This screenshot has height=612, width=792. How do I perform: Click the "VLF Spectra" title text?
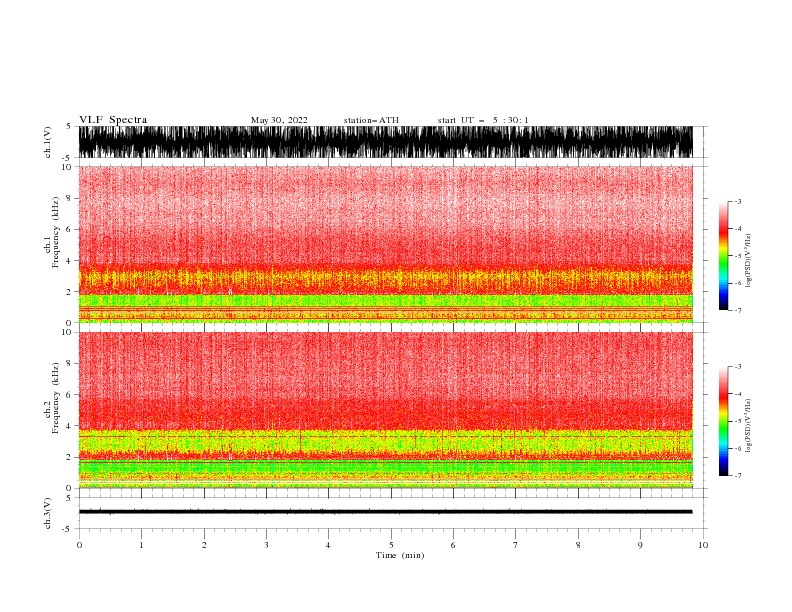pos(113,120)
